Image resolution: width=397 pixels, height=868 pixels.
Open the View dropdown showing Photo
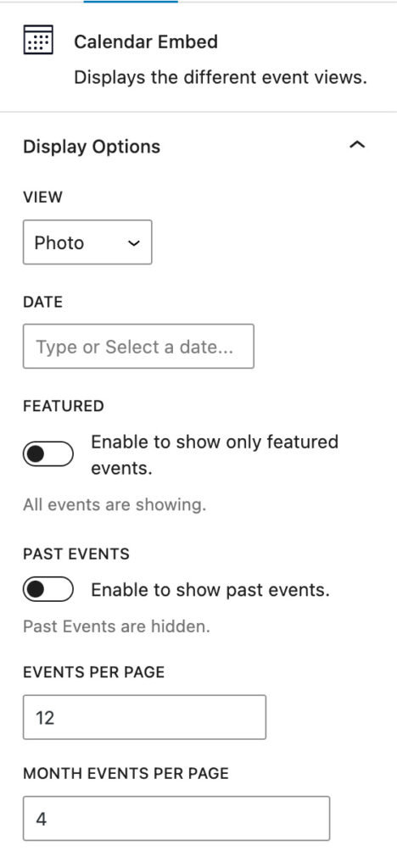point(87,242)
